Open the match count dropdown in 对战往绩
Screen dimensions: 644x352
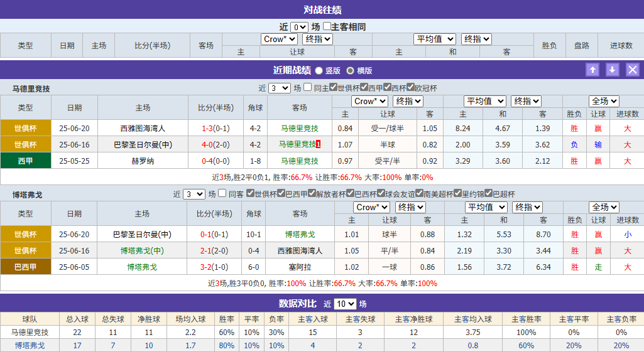click(299, 27)
